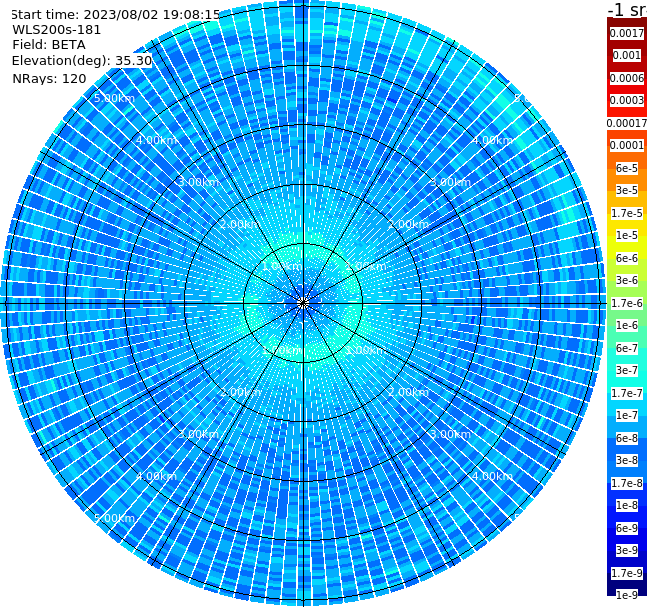The width and height of the screenshot is (647, 607).
Task: Select the 3e-8 colorbar value
Action: point(627,460)
